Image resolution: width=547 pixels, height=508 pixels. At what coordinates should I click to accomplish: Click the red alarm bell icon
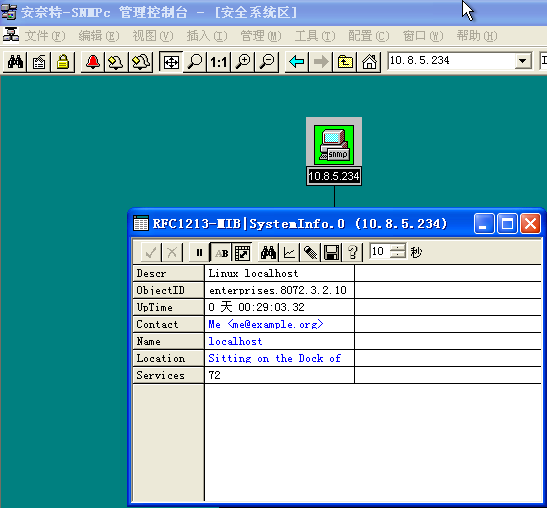tap(93, 62)
